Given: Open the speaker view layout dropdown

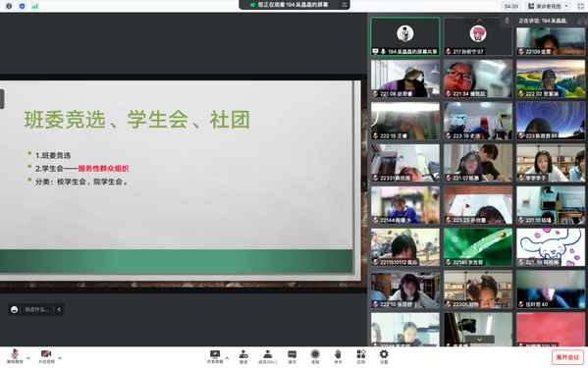Looking at the screenshot, I should (x=549, y=6).
